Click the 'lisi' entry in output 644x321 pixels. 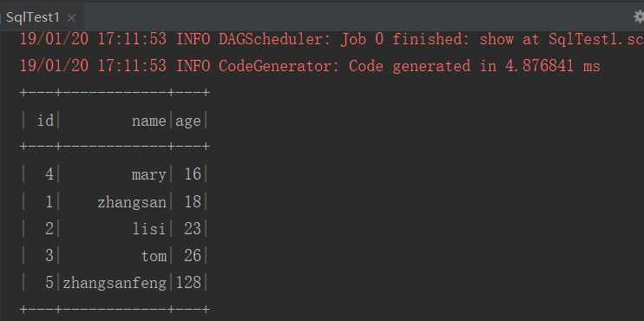coord(149,229)
